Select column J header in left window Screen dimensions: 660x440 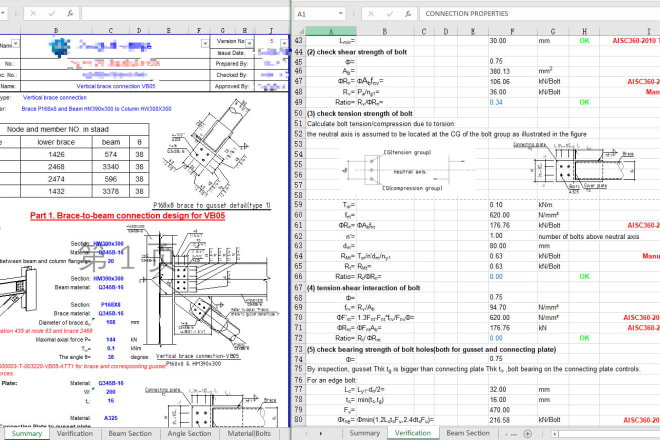point(271,30)
